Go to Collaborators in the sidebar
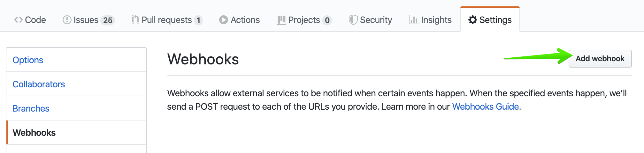The height and width of the screenshot is (153, 644). click(x=39, y=84)
